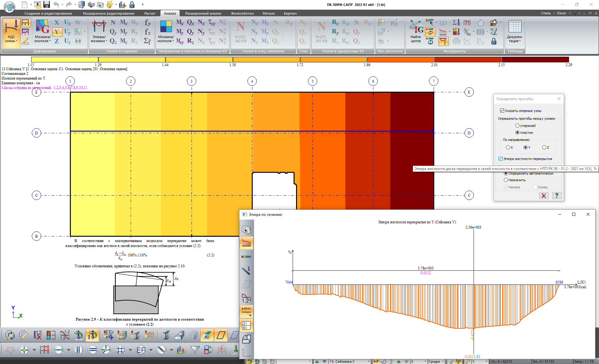
Task: Click the red X cancel button in dialog
Action: [x=544, y=196]
